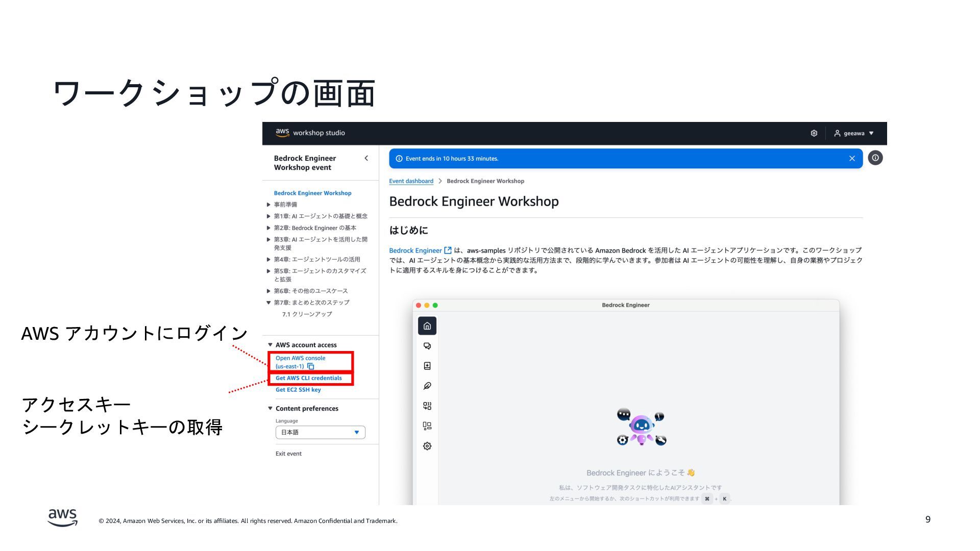Open the Language dropdown showing 日本語
Image resolution: width=980 pixels, height=551 pixels.
[320, 432]
